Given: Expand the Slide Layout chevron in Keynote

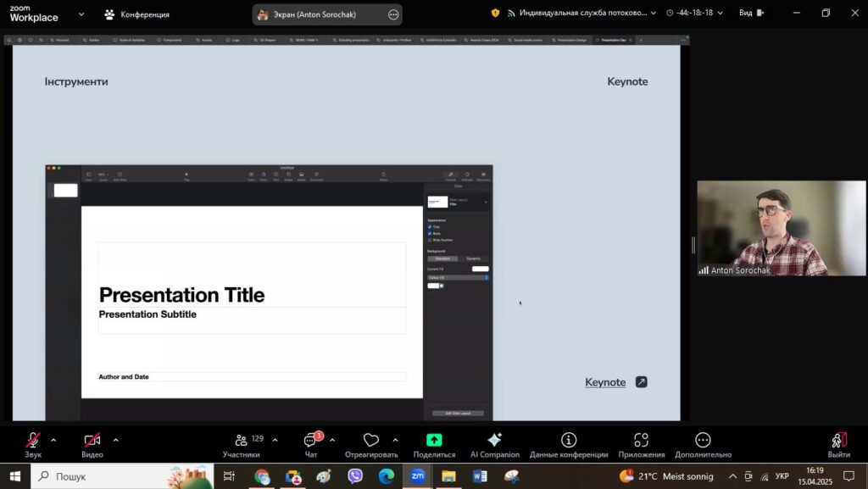Looking at the screenshot, I should click(x=486, y=202).
